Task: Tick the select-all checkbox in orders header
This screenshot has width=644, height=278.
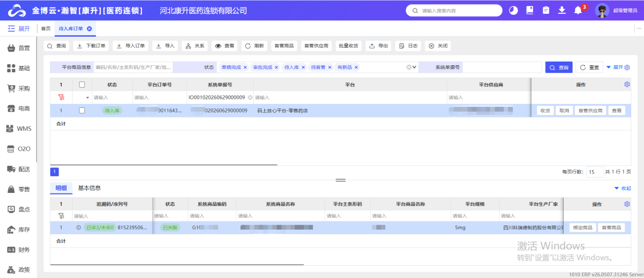Action: pyautogui.click(x=82, y=85)
